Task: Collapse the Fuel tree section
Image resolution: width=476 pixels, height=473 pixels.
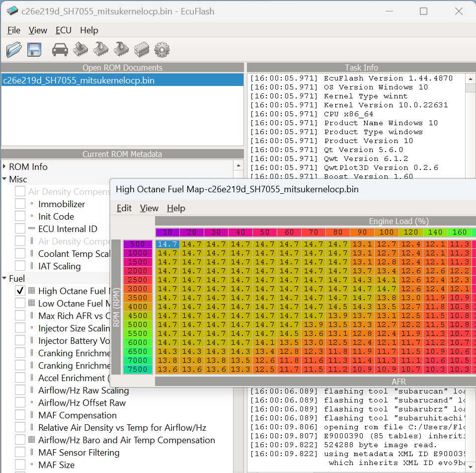Action: tap(4, 279)
